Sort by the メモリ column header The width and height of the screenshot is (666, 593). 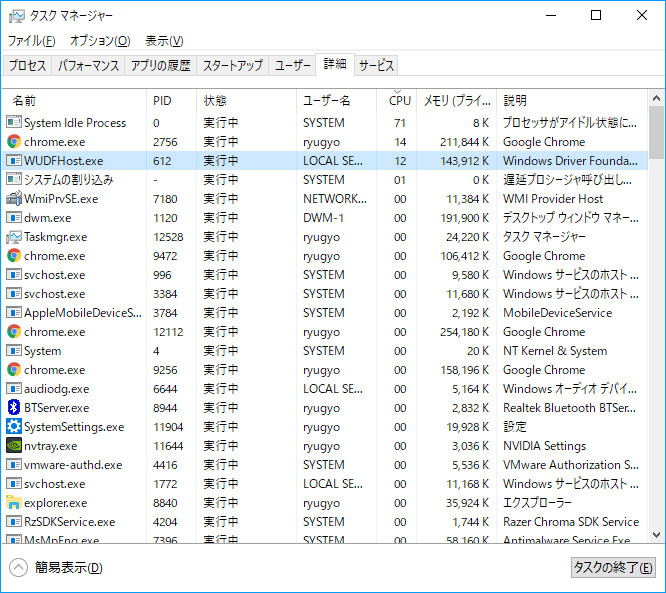[x=457, y=101]
